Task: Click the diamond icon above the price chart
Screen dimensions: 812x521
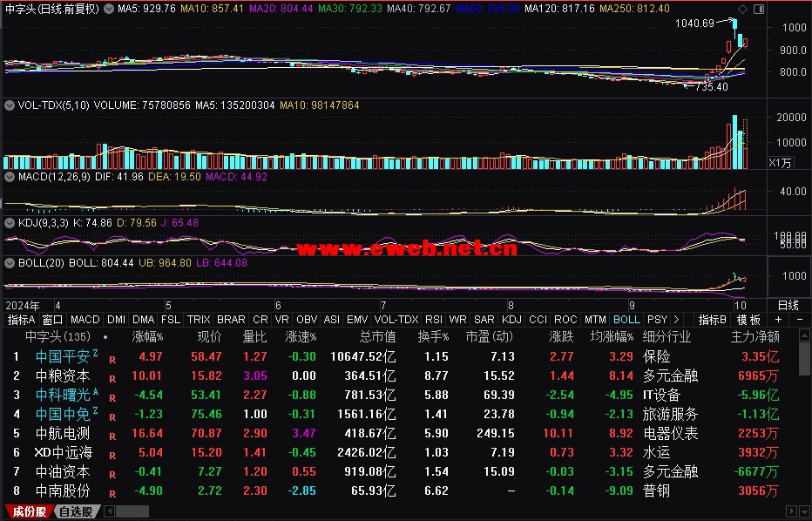Action: point(742,9)
